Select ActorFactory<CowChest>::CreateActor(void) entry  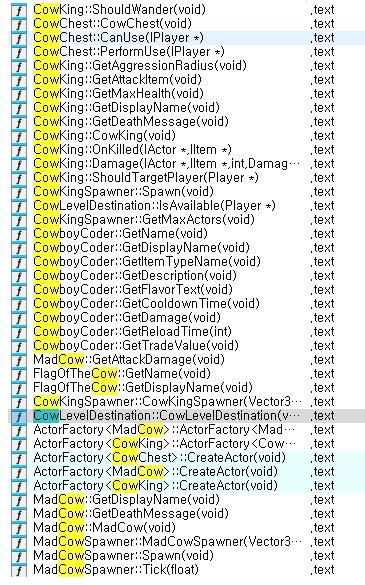pyautogui.click(x=159, y=457)
